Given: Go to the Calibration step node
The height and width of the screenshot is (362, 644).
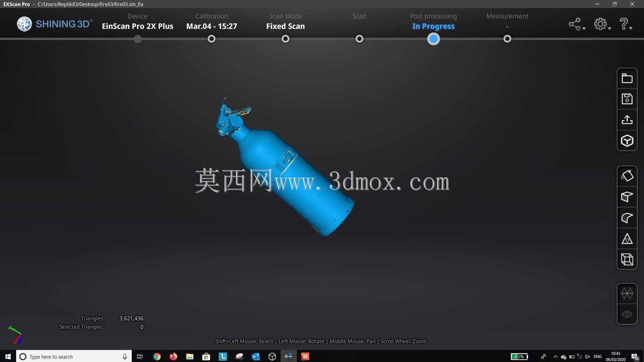Looking at the screenshot, I should [211, 39].
